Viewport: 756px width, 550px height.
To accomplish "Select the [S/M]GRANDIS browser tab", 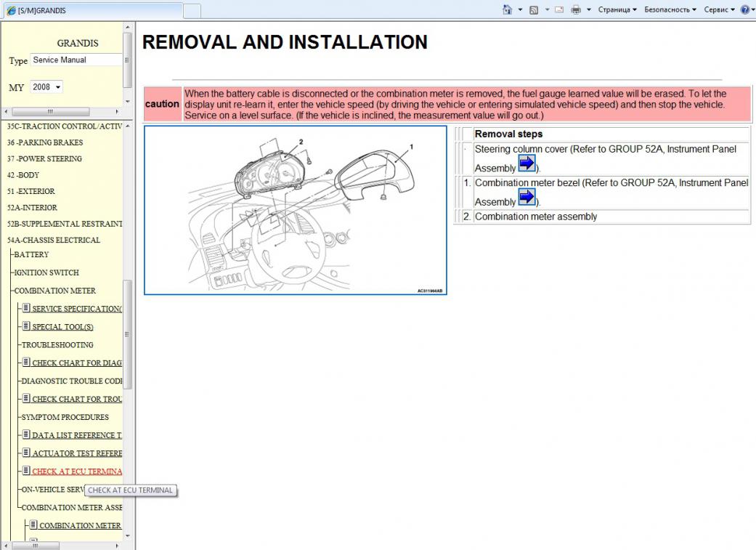I will click(92, 10).
